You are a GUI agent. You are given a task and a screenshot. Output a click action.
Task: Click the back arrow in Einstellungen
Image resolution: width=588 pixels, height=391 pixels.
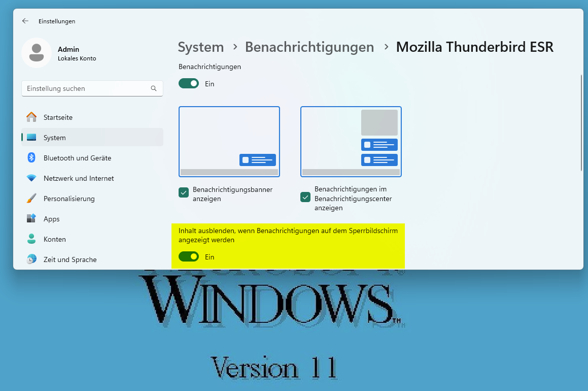click(x=25, y=21)
